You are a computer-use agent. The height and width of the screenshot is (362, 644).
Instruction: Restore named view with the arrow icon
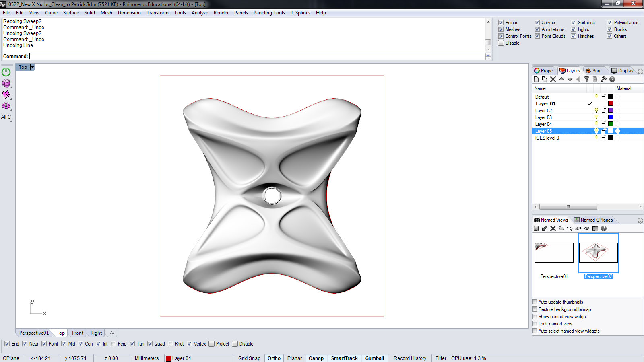[545, 228]
